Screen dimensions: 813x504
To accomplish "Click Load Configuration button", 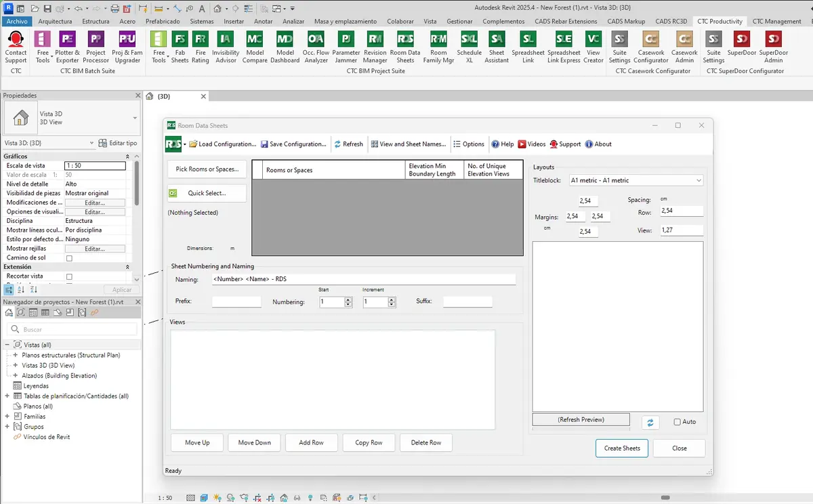I will 222,144.
